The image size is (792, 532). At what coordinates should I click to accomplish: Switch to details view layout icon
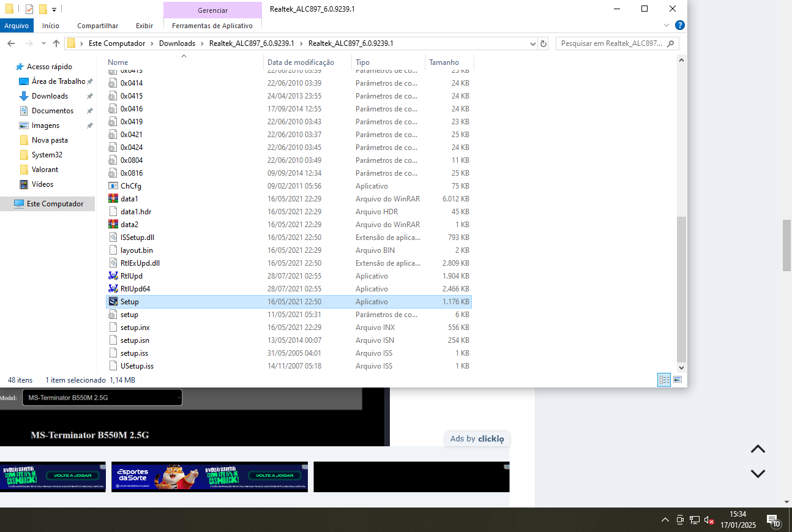coord(664,380)
